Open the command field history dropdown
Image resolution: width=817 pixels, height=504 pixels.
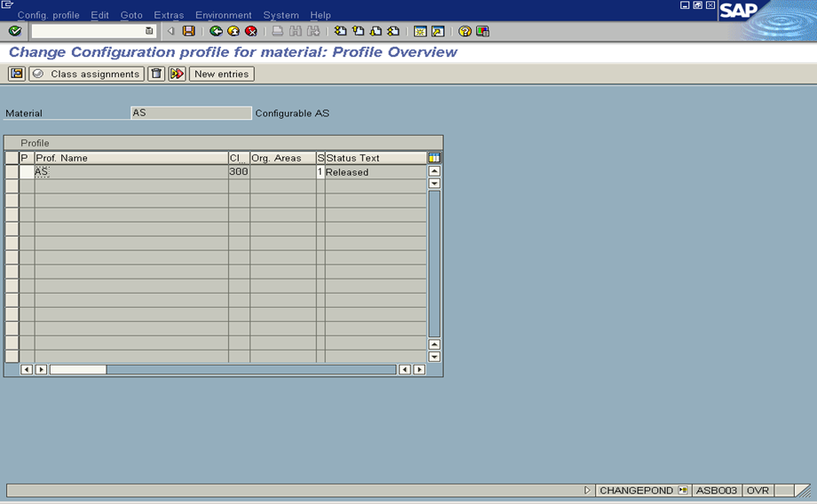click(149, 31)
